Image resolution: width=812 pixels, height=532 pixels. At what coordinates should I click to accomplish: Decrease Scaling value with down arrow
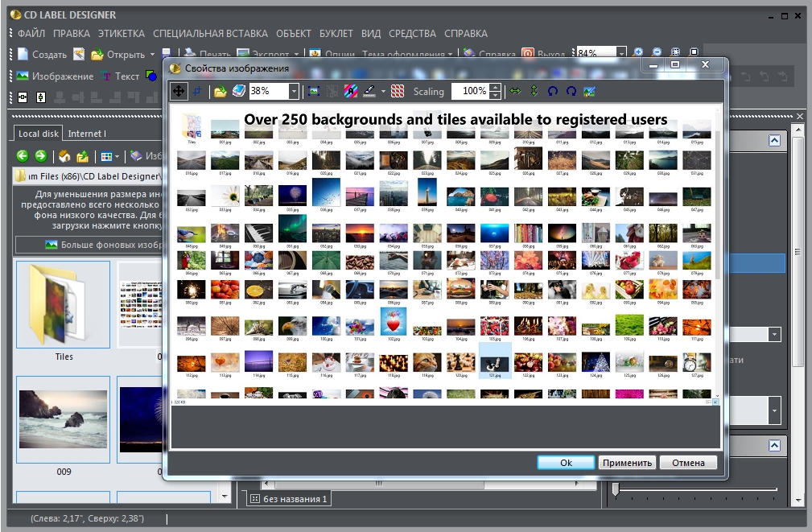coord(496,95)
